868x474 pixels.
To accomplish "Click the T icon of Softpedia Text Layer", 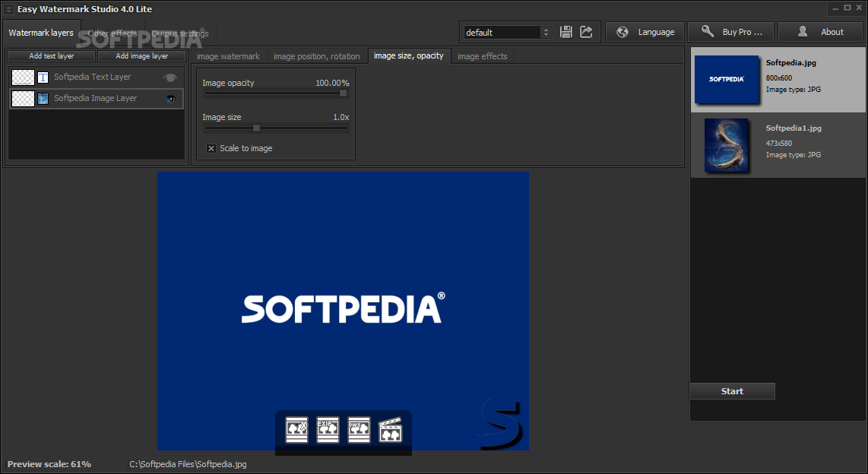I will pos(43,77).
